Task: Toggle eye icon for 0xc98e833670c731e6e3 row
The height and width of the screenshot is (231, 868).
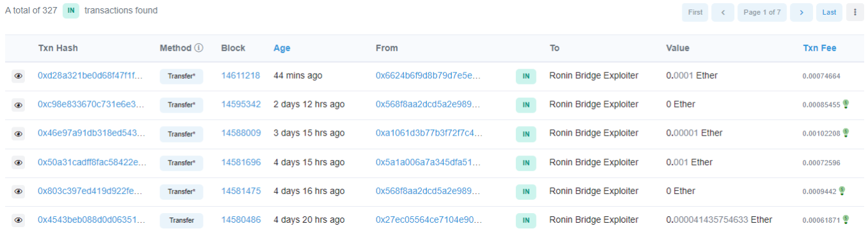Action: 19,105
